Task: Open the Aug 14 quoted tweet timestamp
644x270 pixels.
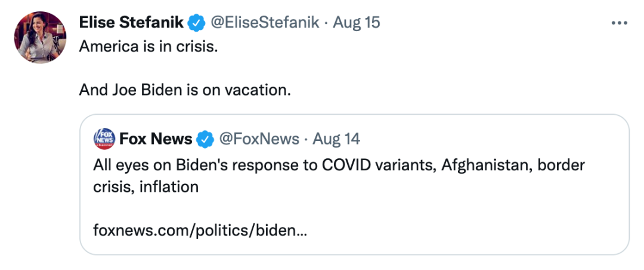Action: pyautogui.click(x=336, y=139)
